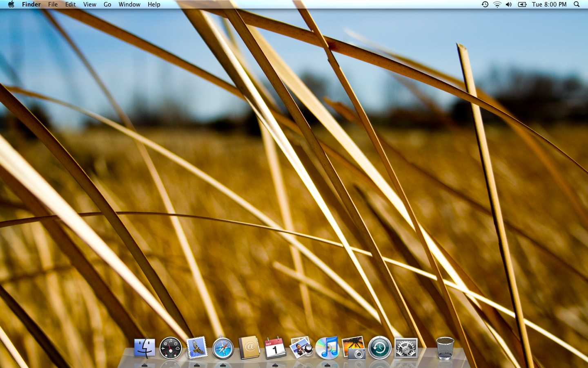Open System Preferences in the Dock
This screenshot has width=588, height=368.
pos(405,348)
